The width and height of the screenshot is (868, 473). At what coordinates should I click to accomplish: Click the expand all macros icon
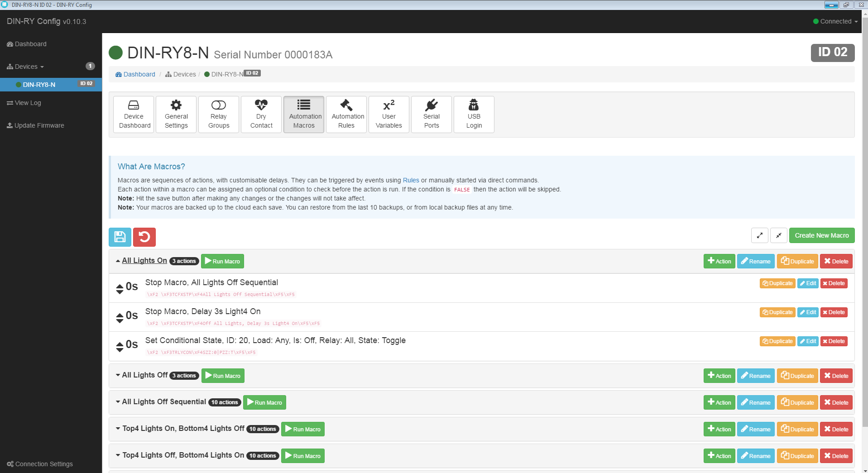[x=759, y=235]
